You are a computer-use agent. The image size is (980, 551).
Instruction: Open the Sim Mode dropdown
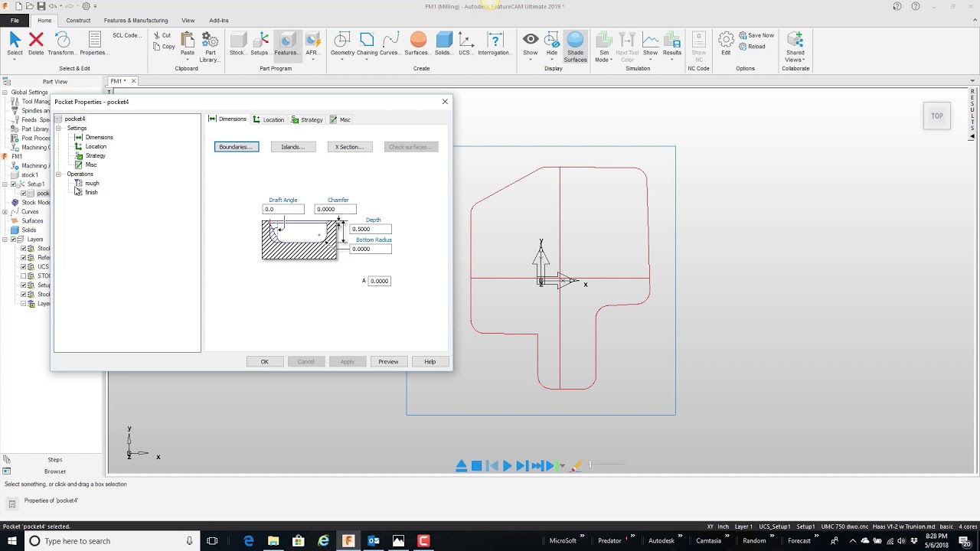pyautogui.click(x=603, y=47)
